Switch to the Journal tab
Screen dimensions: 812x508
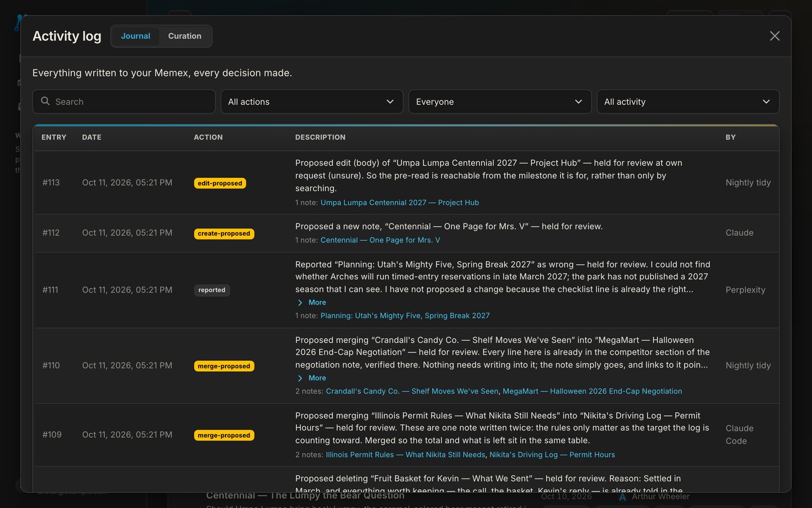[x=136, y=36]
